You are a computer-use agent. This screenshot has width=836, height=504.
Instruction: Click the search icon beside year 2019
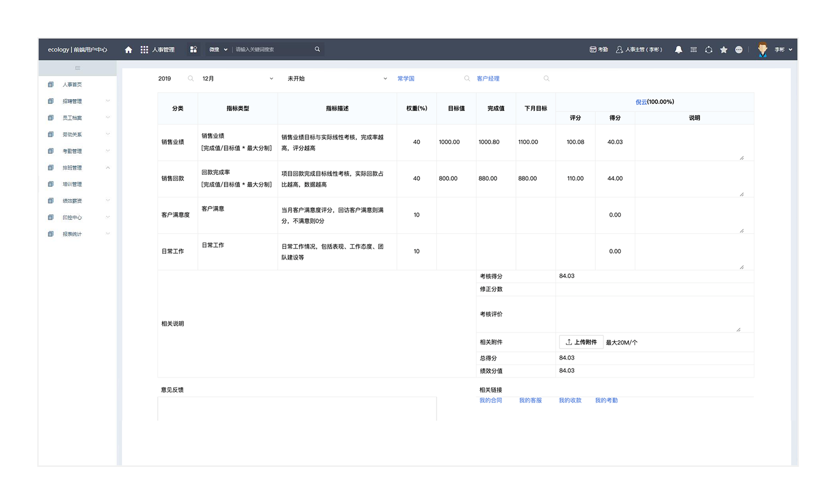click(x=191, y=79)
